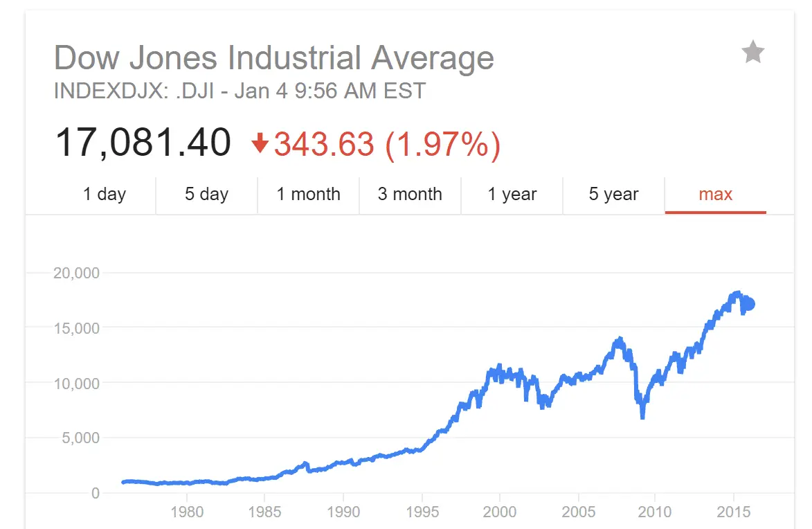Click the red 343.63 (1.97%) change text

tap(387, 144)
